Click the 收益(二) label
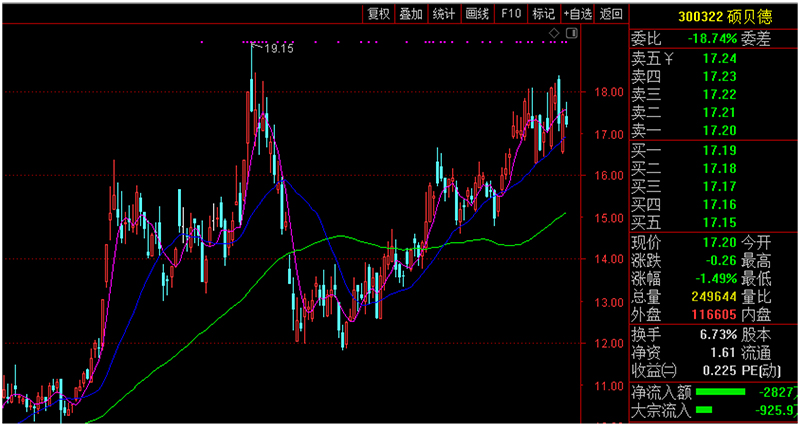 [x=655, y=370]
